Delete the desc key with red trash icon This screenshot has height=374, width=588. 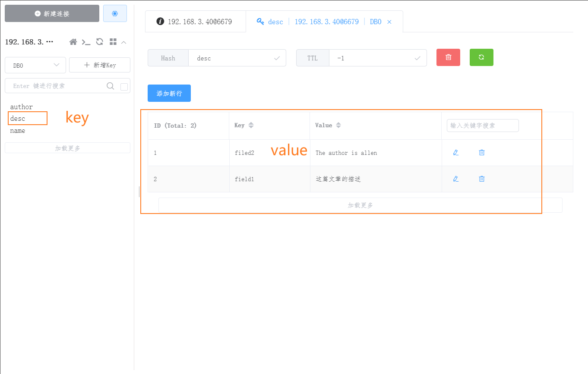[448, 57]
